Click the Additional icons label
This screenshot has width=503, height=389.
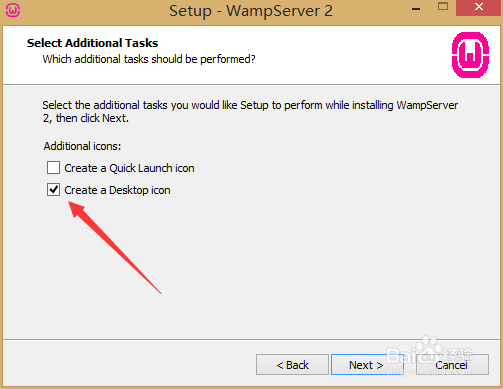tap(82, 146)
